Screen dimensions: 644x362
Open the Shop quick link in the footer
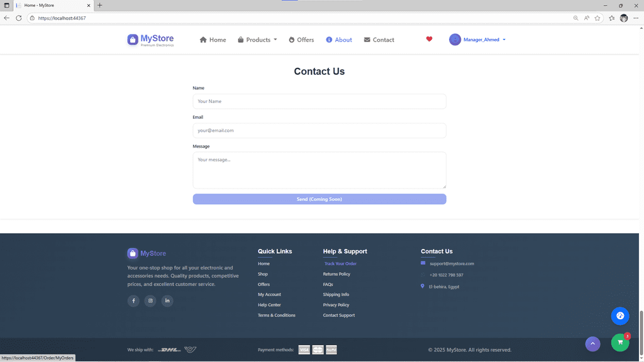point(262,274)
